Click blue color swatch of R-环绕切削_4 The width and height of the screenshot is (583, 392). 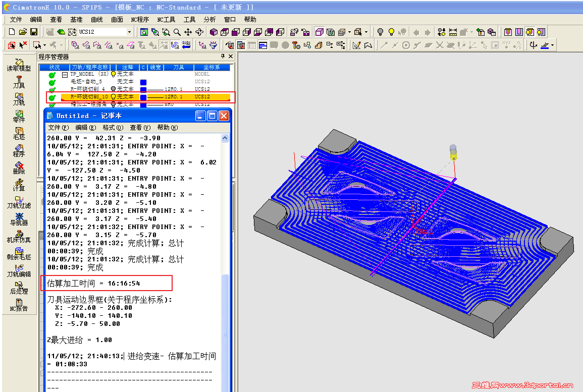[x=143, y=89]
